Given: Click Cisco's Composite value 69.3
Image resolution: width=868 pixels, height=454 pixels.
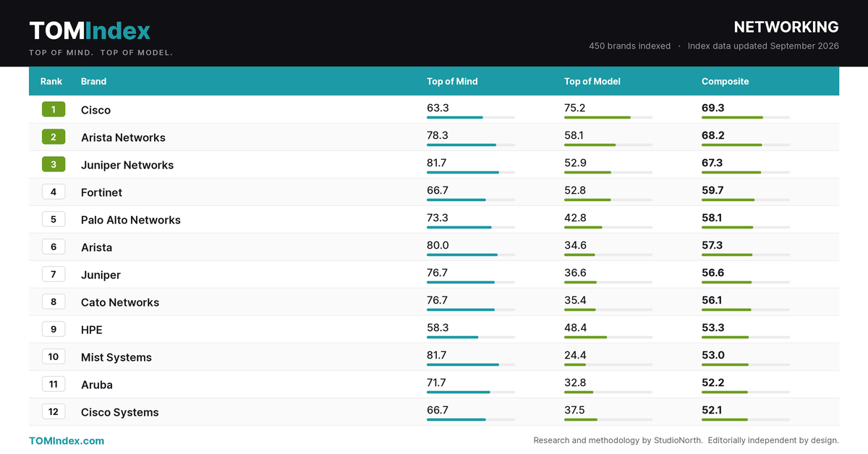Looking at the screenshot, I should (712, 108).
